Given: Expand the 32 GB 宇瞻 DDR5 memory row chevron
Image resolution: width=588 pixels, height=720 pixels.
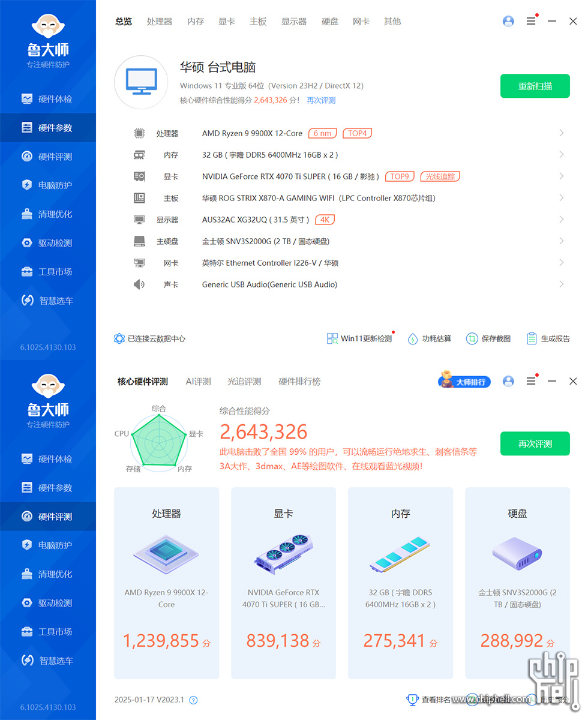Looking at the screenshot, I should tap(562, 155).
